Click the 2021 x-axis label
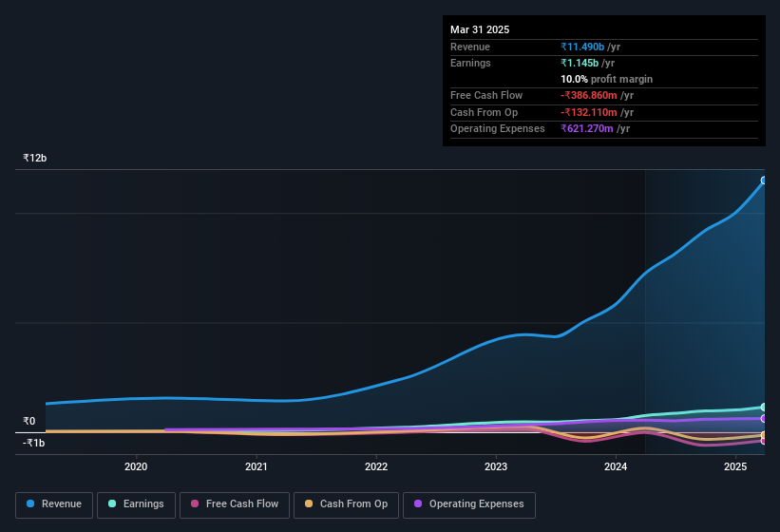This screenshot has width=780, height=532. click(257, 466)
